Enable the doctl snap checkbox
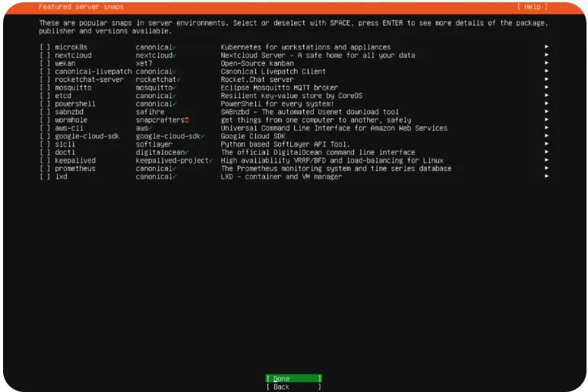 (45, 152)
